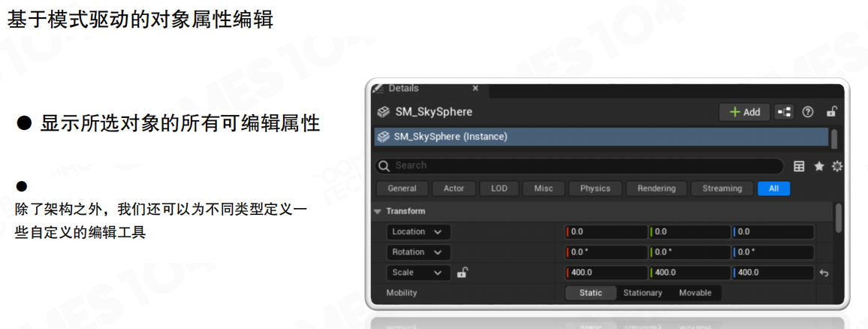This screenshot has height=329, width=868.
Task: Reset Scale with the revert arrow
Action: tap(824, 273)
